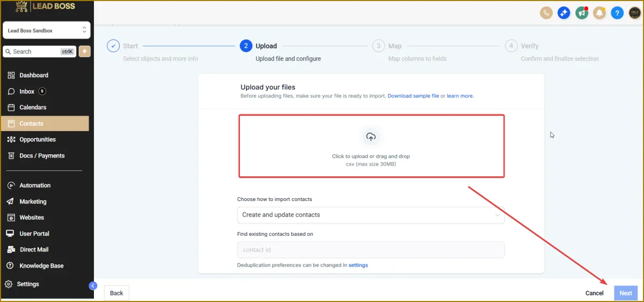Open the deduplication settings link
The width and height of the screenshot is (644, 302).
358,265
